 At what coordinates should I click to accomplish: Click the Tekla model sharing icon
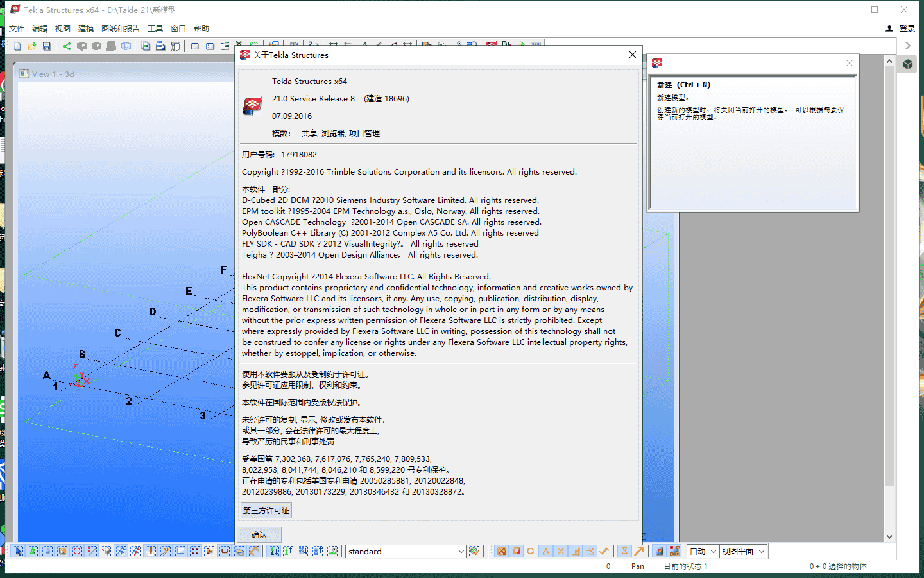(x=67, y=46)
